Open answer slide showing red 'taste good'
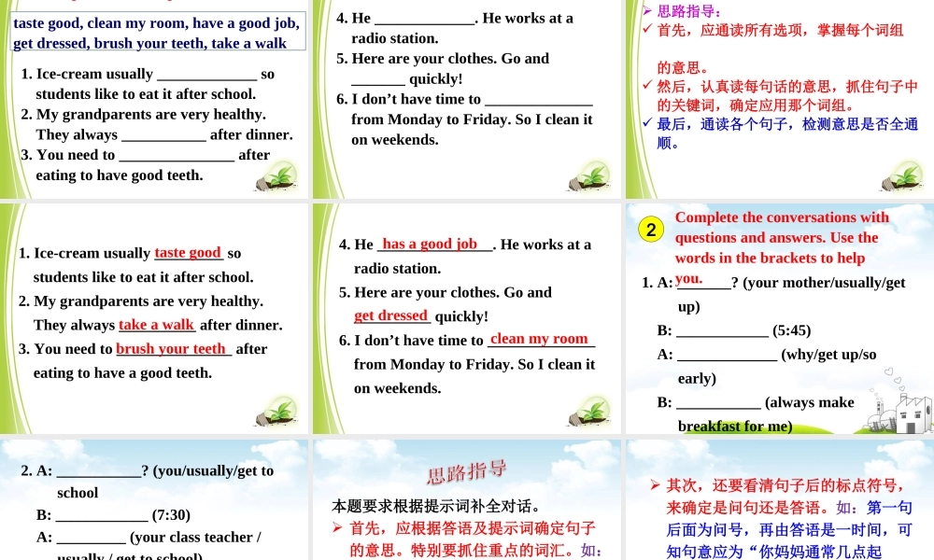The image size is (934, 560). pos(154,318)
